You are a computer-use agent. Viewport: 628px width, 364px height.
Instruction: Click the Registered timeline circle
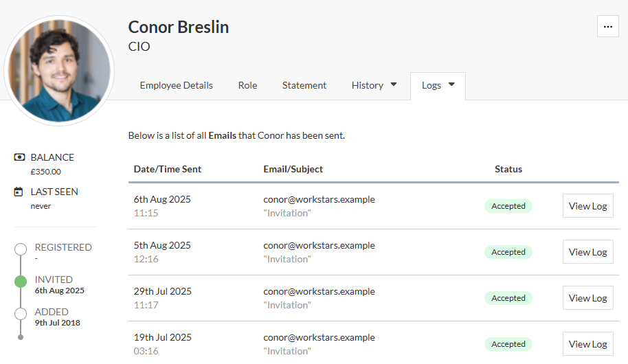(x=21, y=249)
